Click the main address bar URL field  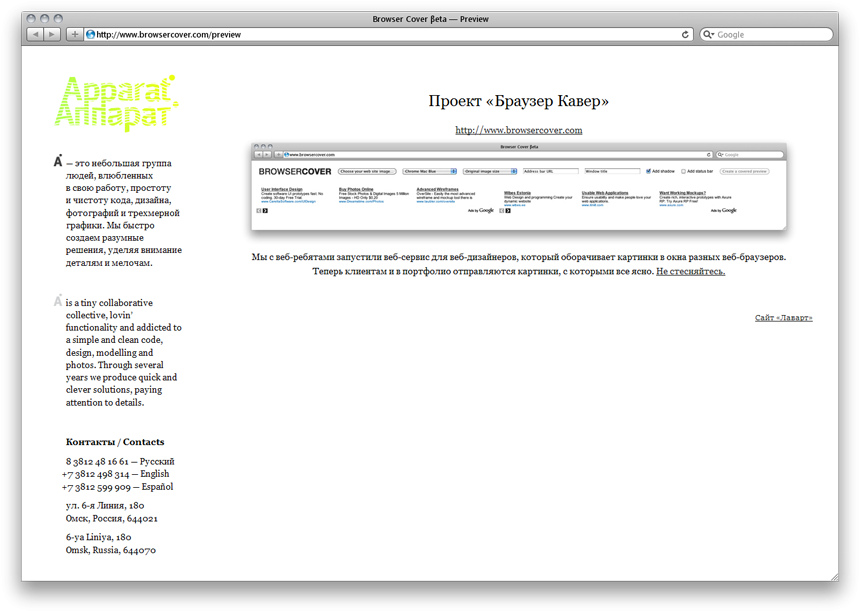click(x=388, y=35)
